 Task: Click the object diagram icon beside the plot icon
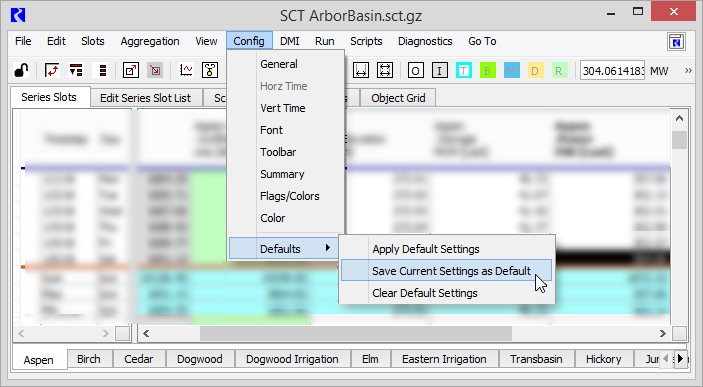click(x=210, y=70)
